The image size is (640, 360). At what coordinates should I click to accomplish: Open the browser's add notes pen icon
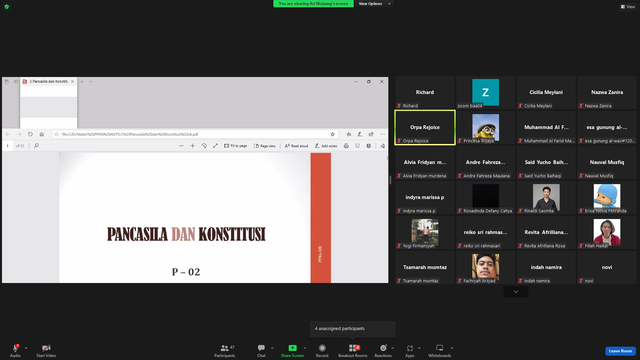pos(360,134)
